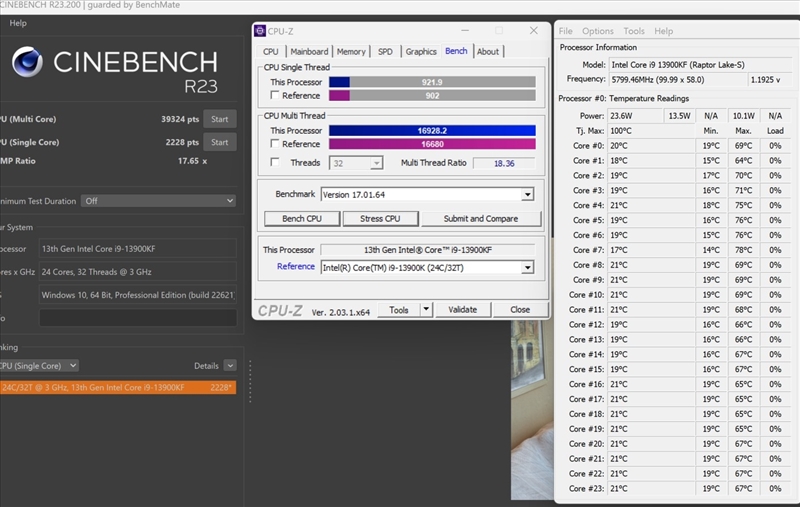Switch to the CPU tab in CPU-Z
The width and height of the screenshot is (800, 507).
pyautogui.click(x=270, y=52)
